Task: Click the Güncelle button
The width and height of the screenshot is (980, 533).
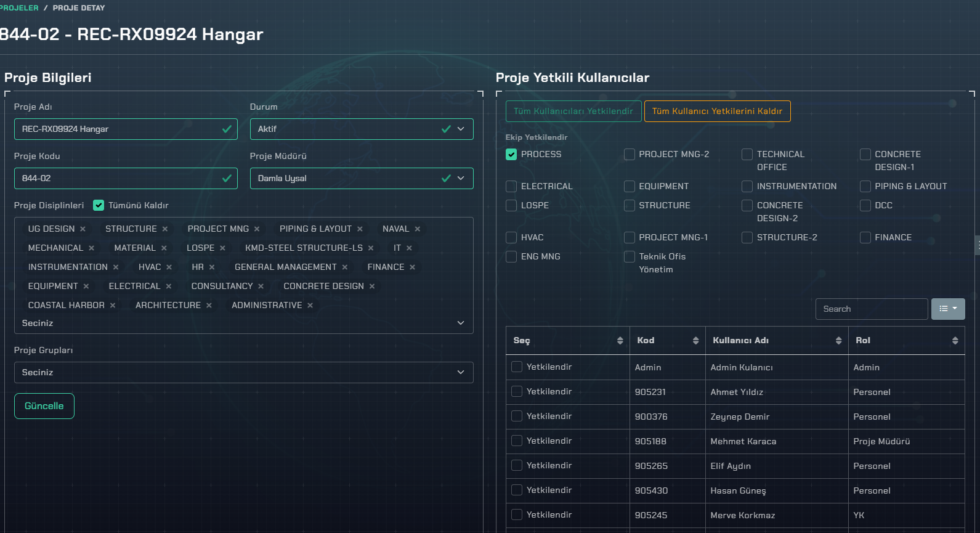Action: pyautogui.click(x=44, y=406)
